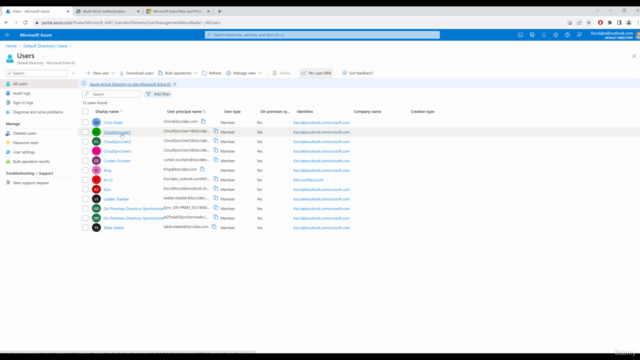Check the King row checkbox
640x360 pixels.
pos(85,170)
